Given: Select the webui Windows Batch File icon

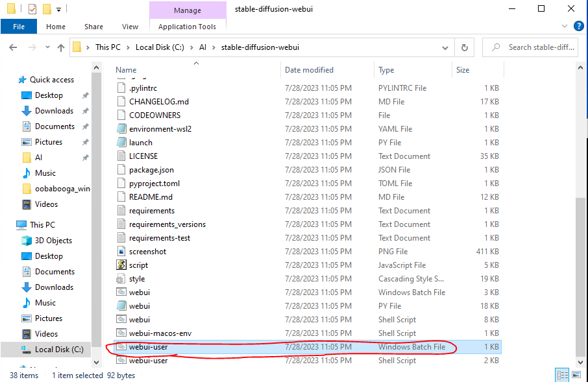Looking at the screenshot, I should 121,292.
